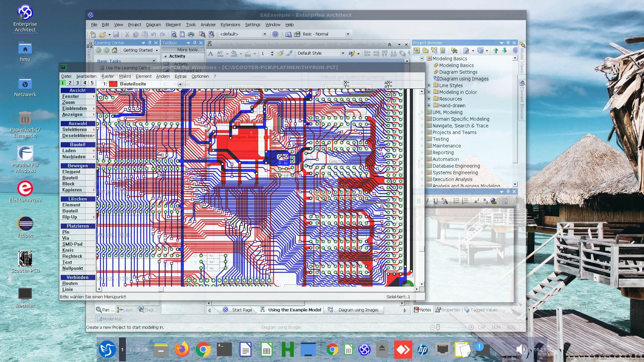Image resolution: width=644 pixels, height=362 pixels.
Task: Open the Bauteilseite layer dropdown arrow
Action: pos(180,84)
